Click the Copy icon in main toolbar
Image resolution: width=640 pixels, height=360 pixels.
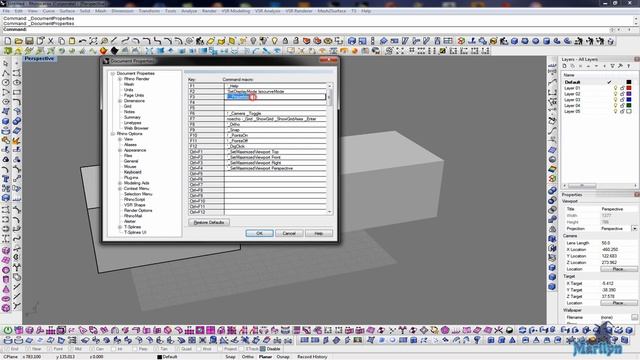click(61, 41)
